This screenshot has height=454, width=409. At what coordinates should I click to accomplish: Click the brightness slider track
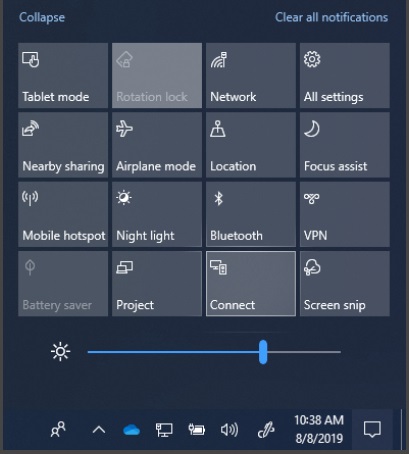[214, 352]
